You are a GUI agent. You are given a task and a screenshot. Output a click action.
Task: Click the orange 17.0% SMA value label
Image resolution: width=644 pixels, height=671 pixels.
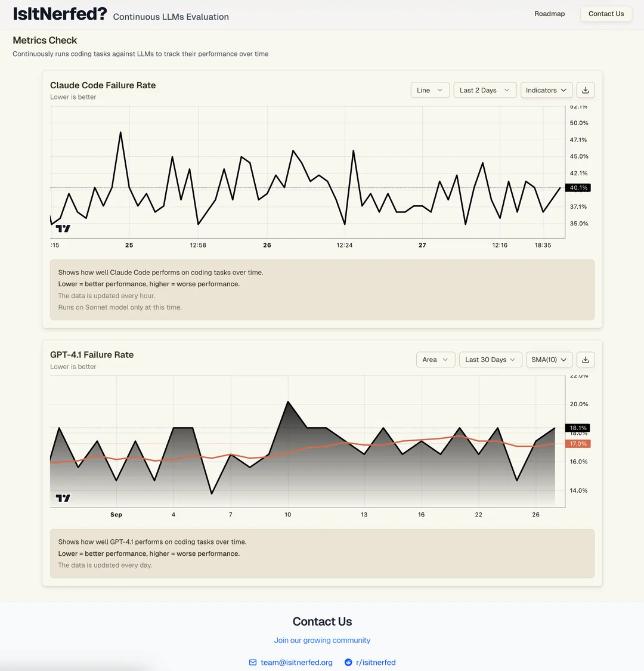(578, 444)
